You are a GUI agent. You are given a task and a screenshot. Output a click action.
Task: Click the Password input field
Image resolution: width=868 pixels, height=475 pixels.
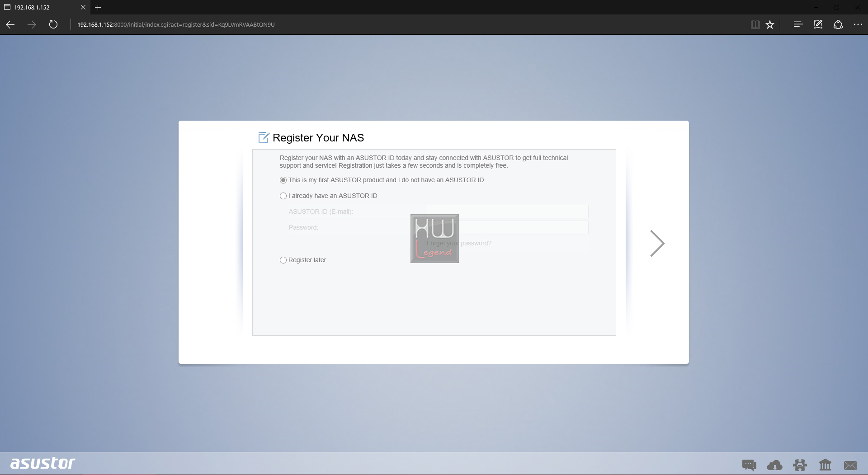click(x=507, y=227)
